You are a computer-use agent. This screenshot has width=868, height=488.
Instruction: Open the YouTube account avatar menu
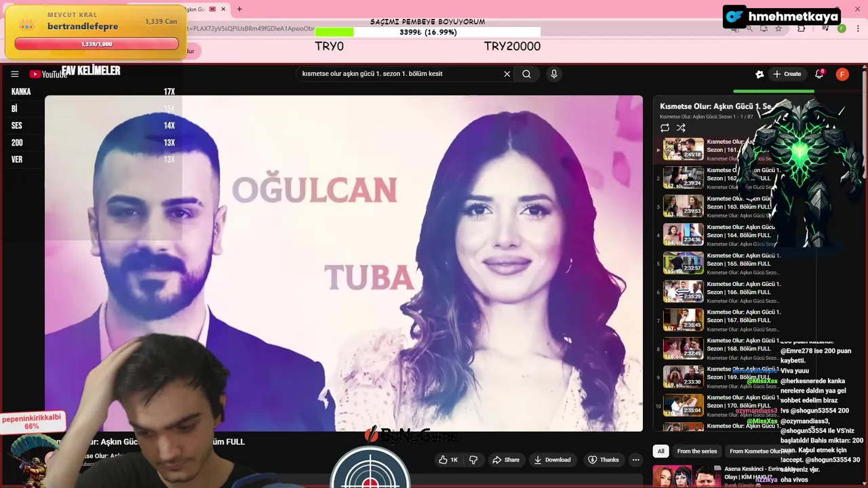842,74
